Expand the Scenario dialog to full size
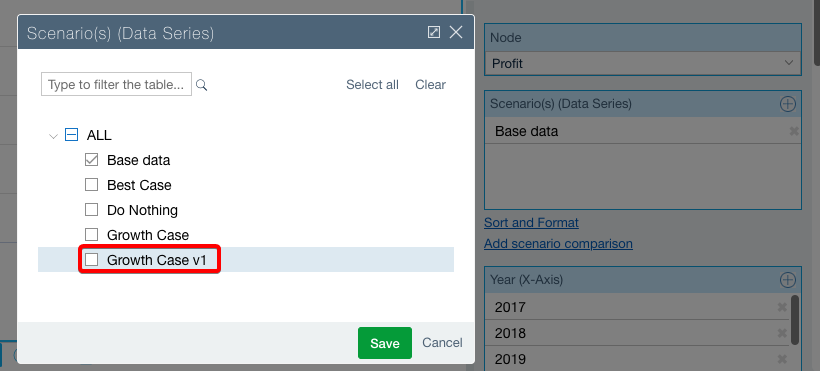Viewport: 820px width, 371px height. (434, 32)
